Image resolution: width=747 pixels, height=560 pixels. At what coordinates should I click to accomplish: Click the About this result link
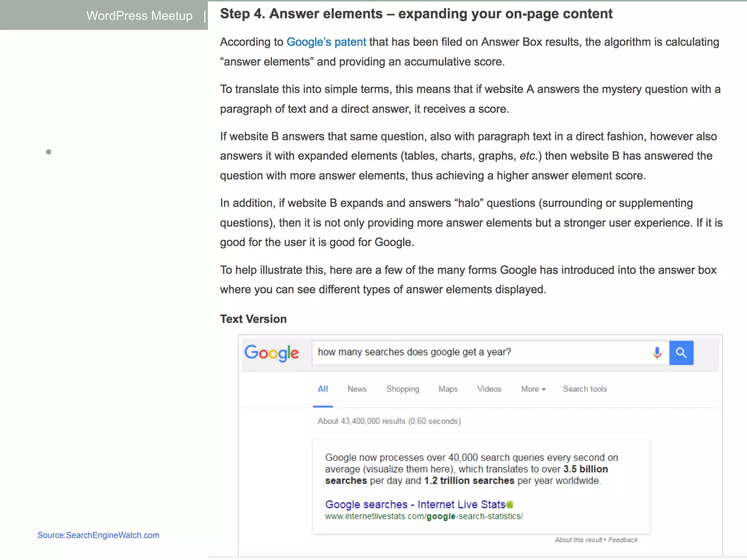pos(578,540)
